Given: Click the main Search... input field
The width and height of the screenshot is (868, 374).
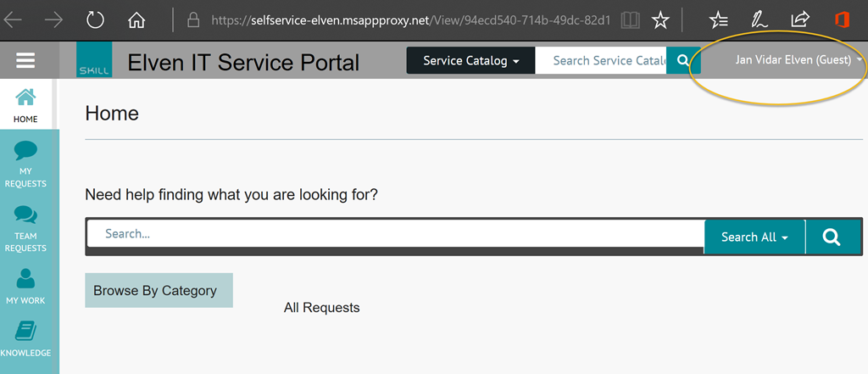Looking at the screenshot, I should 396,234.
